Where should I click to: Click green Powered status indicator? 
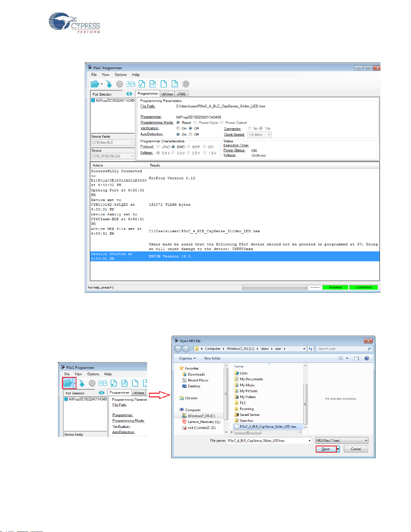[x=335, y=288]
